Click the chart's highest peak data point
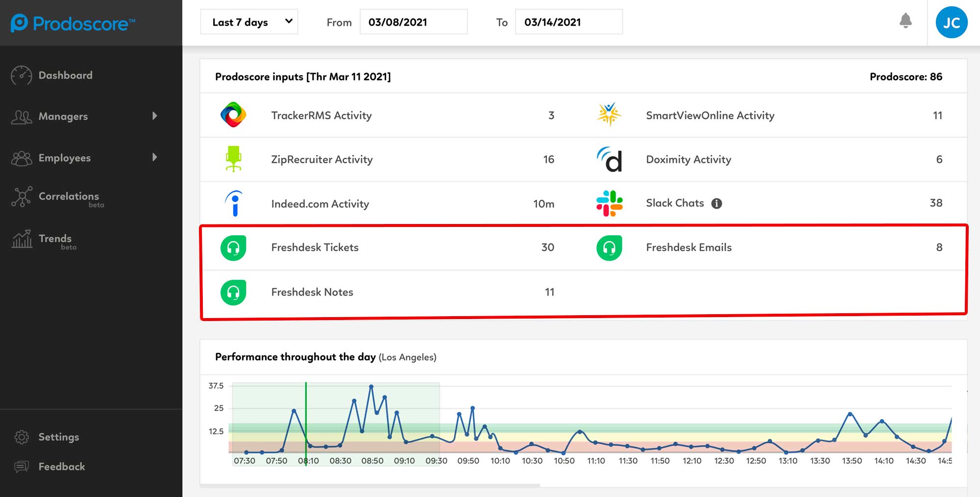This screenshot has width=980, height=497. (371, 387)
